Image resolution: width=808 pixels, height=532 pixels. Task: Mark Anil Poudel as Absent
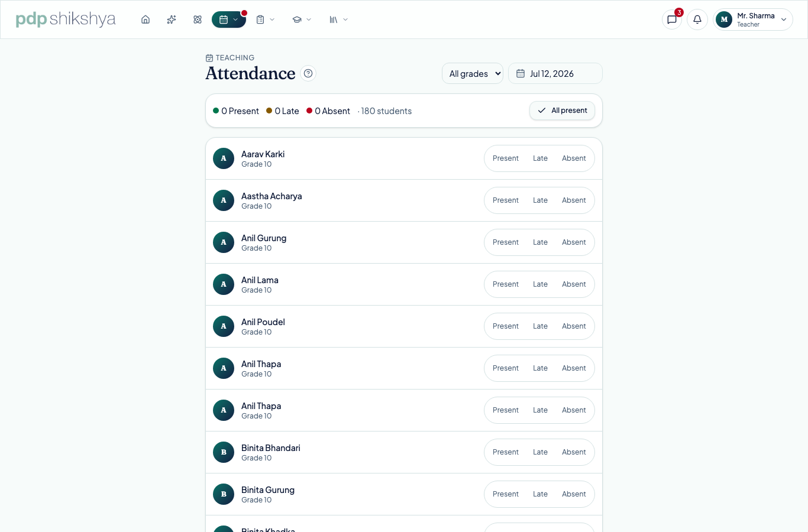[574, 326]
